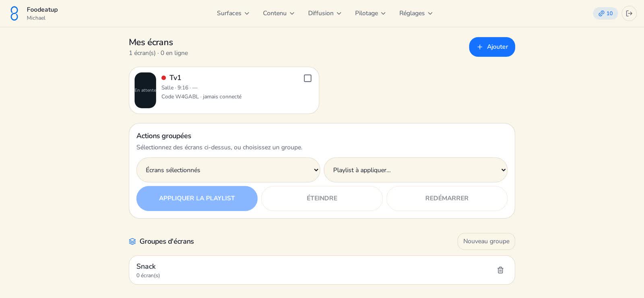Click the logout icon in header
Viewport: 644px width, 298px height.
click(629, 13)
